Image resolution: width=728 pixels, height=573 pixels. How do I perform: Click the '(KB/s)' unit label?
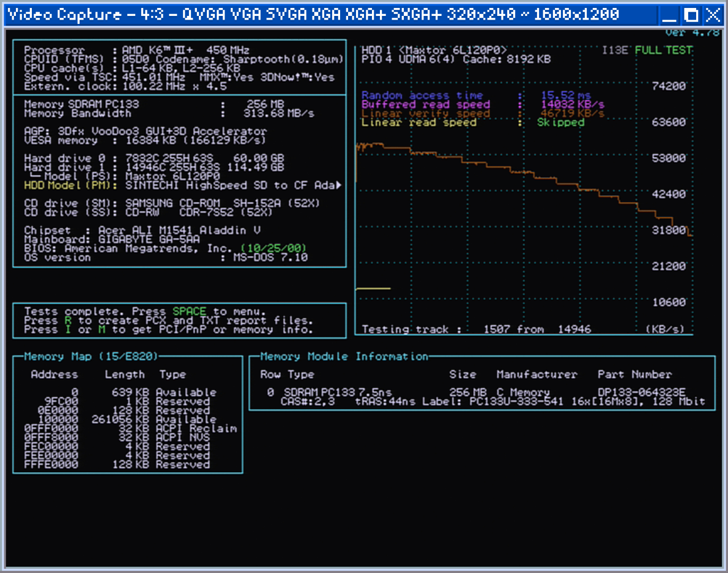[x=665, y=329]
